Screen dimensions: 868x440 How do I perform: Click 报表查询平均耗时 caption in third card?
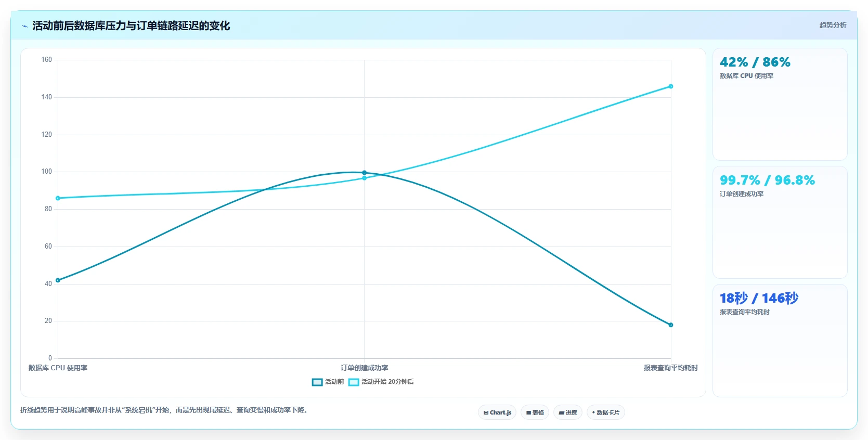745,312
